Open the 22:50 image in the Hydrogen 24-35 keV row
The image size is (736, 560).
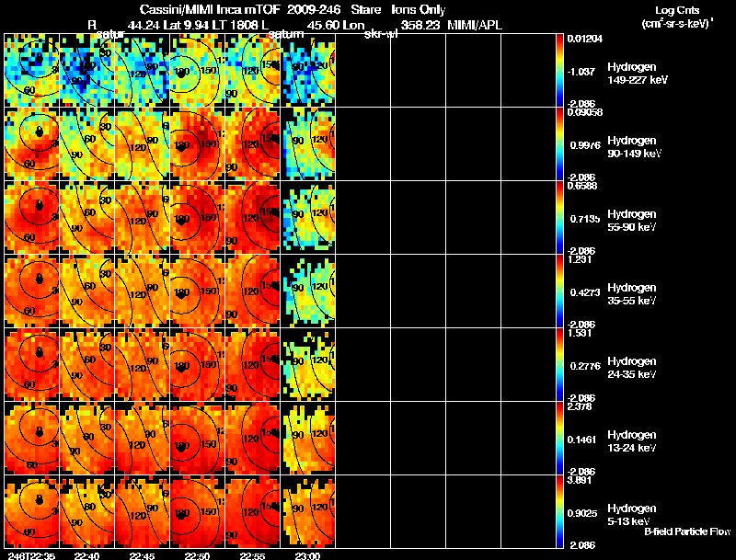click(197, 365)
